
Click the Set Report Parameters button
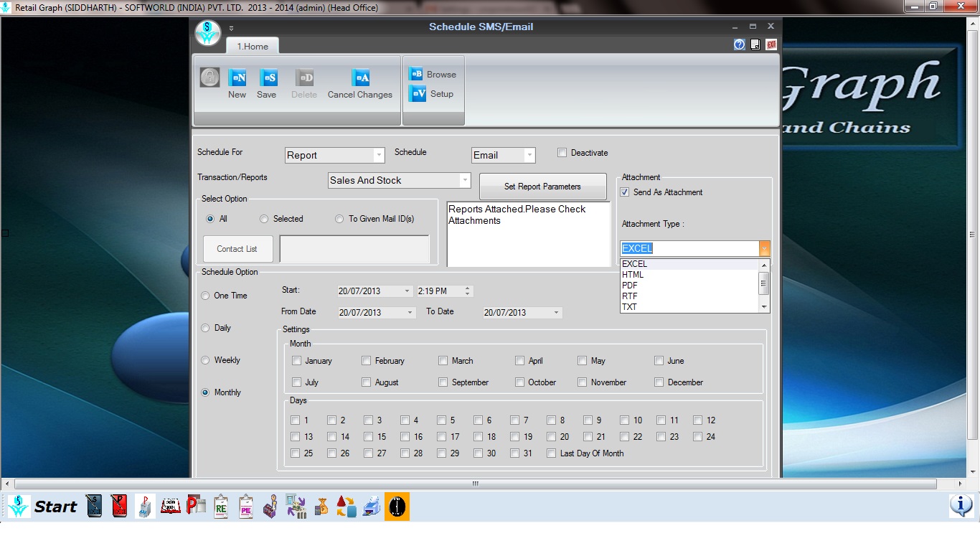pos(542,186)
